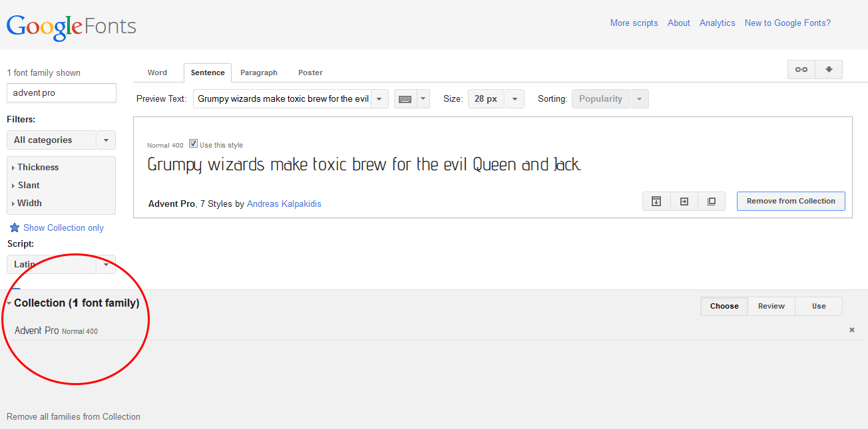Click Remove from Collection button
The height and width of the screenshot is (429, 868).
pos(791,201)
